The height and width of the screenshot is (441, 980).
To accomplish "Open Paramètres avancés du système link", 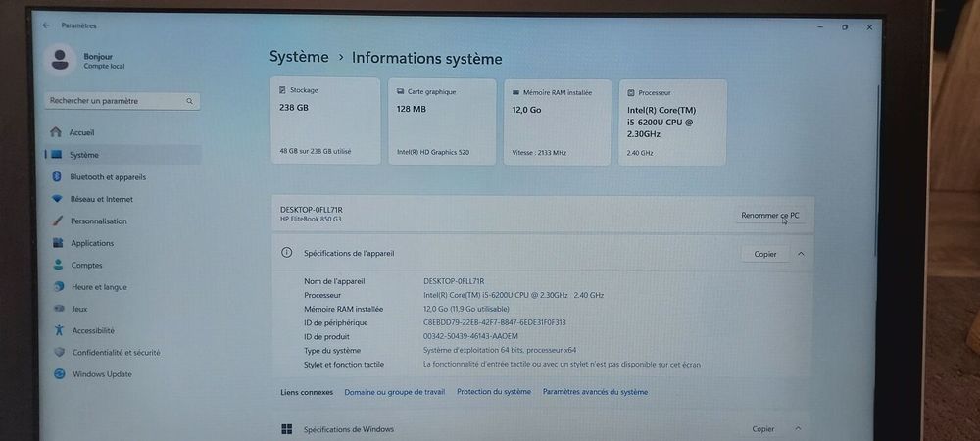I will click(x=595, y=392).
